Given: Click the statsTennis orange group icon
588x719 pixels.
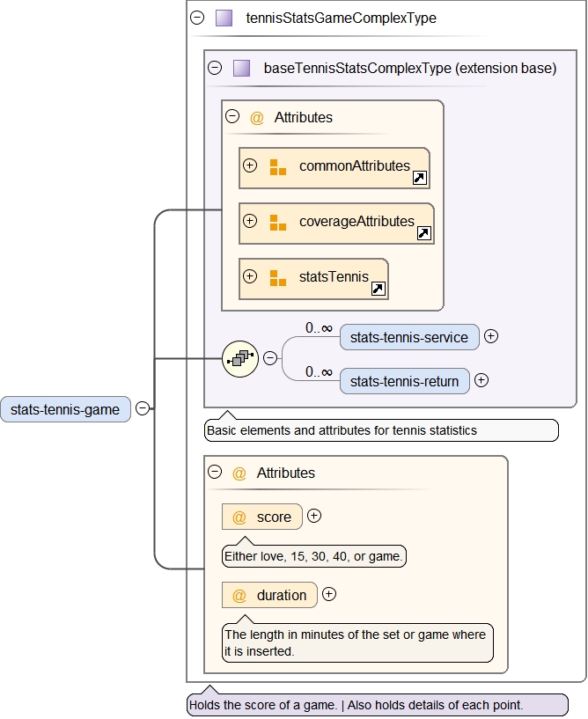Looking at the screenshot, I should [x=278, y=278].
